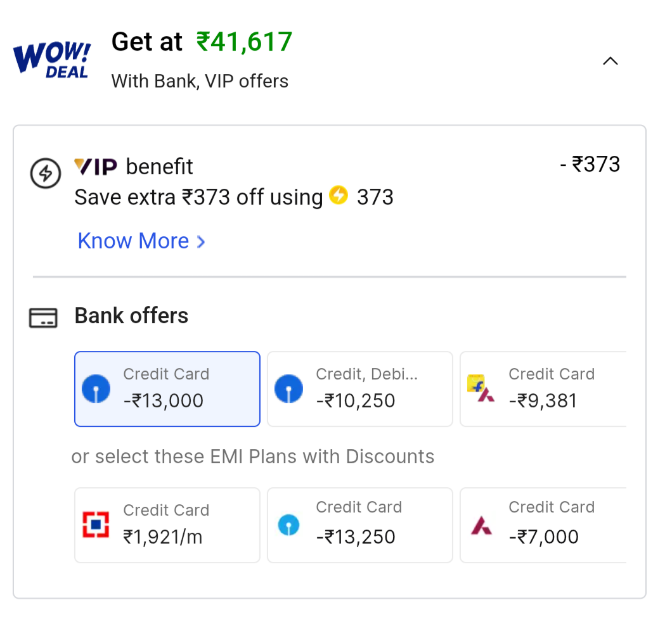
Task: Click the gold supercoin icon
Action: point(339,196)
